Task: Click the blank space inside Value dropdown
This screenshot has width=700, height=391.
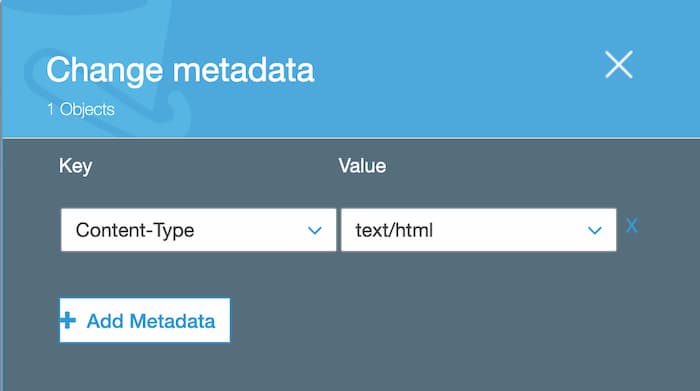Action: click(509, 230)
